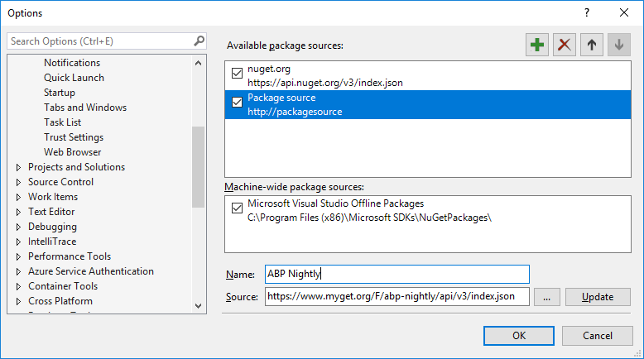This screenshot has width=644, height=359.
Task: Toggle the selected Package source checkbox
Action: [238, 103]
